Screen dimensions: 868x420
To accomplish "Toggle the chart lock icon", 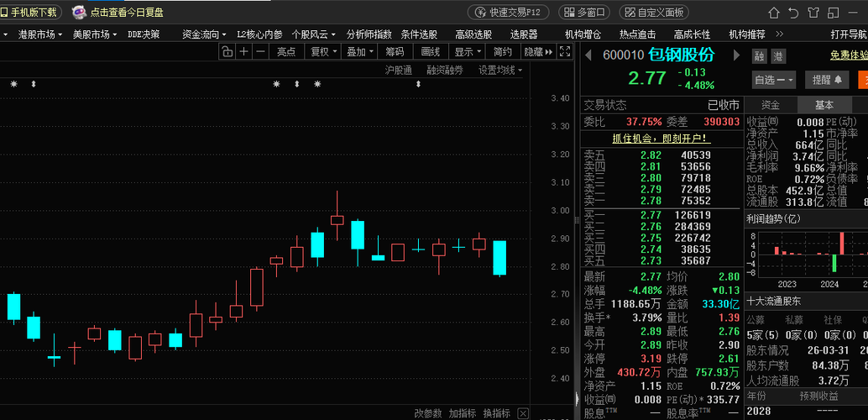I will (x=227, y=52).
